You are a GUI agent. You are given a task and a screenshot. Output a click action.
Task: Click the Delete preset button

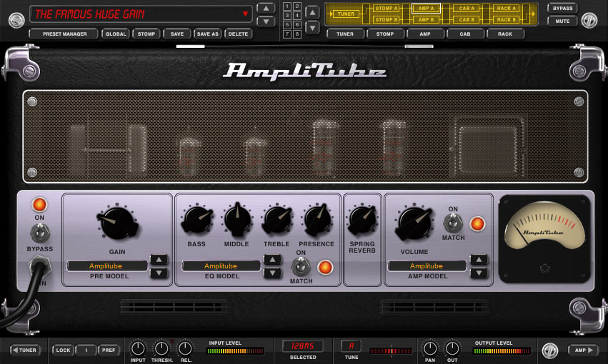[x=238, y=34]
